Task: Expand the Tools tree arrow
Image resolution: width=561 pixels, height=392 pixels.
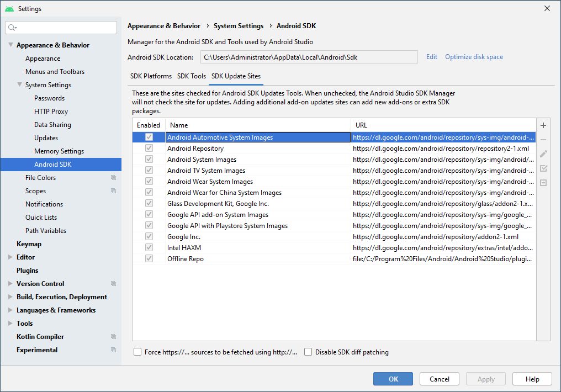Action: coord(10,324)
